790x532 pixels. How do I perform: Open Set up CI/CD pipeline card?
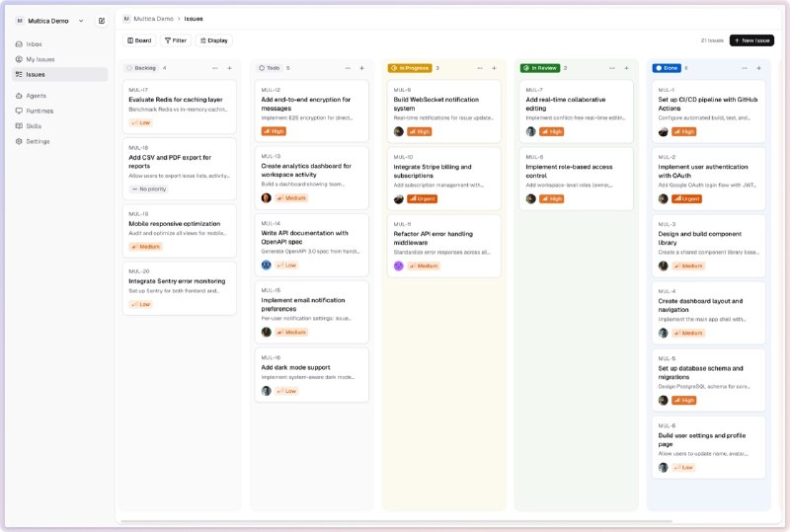(709, 111)
